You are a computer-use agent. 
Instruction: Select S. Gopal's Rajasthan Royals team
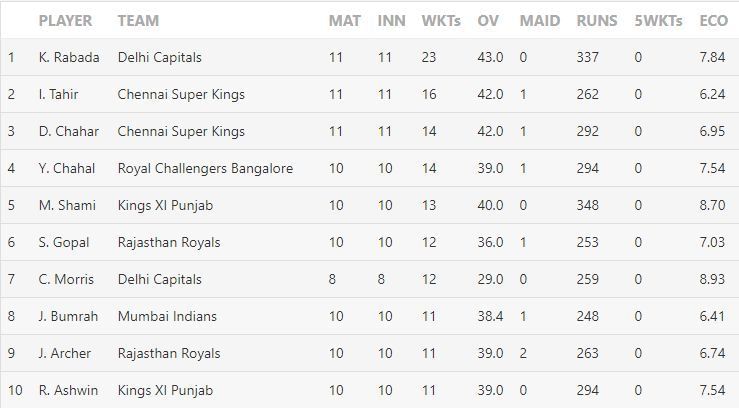(166, 243)
